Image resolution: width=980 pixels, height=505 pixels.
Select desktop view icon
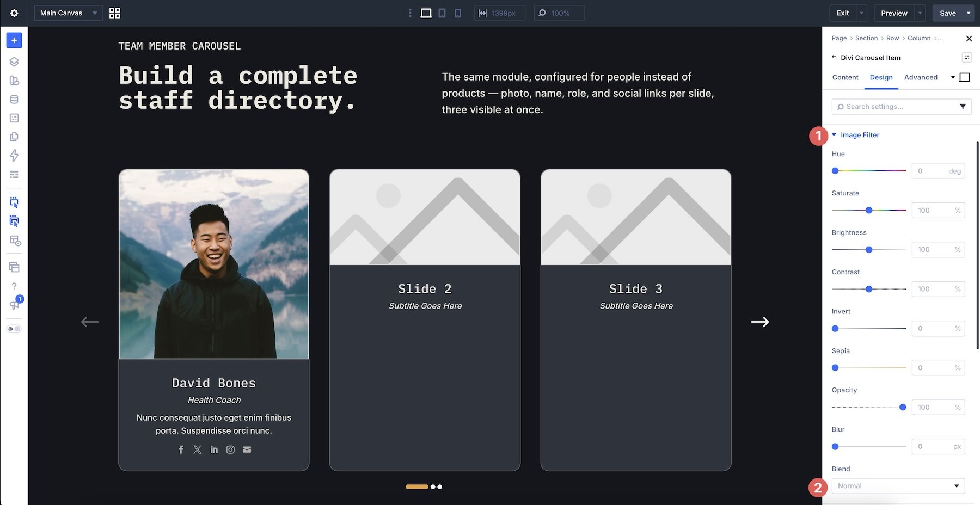pyautogui.click(x=426, y=13)
